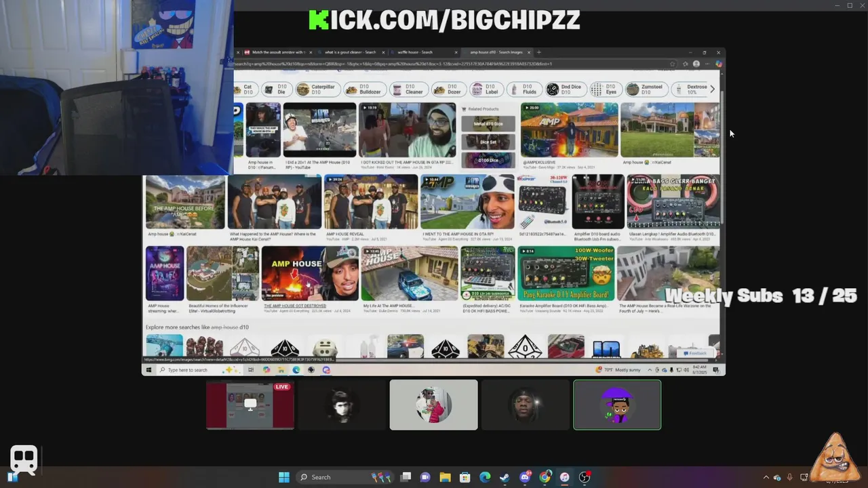This screenshot has height=488, width=868.
Task: Click the Windows 10 Start button in shared screen
Action: coord(149,370)
